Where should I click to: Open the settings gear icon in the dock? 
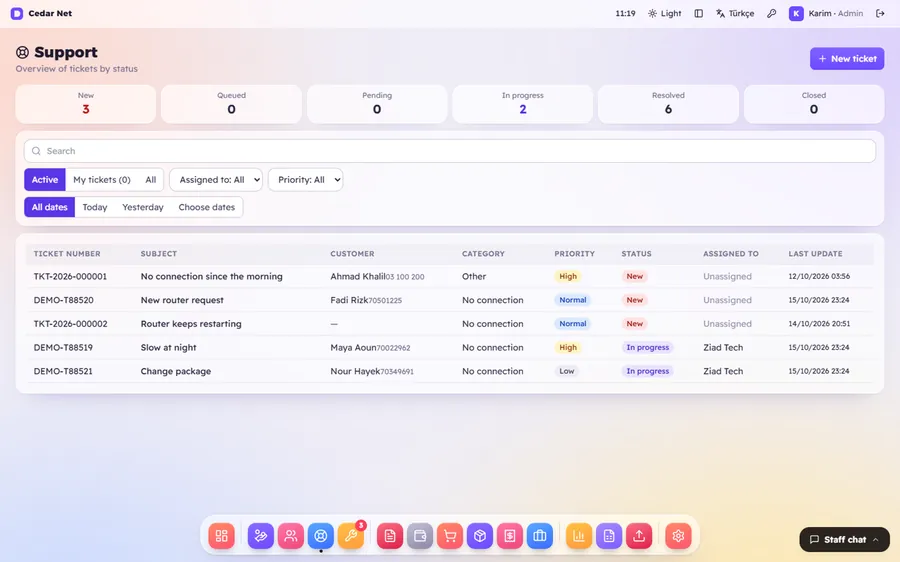(678, 536)
